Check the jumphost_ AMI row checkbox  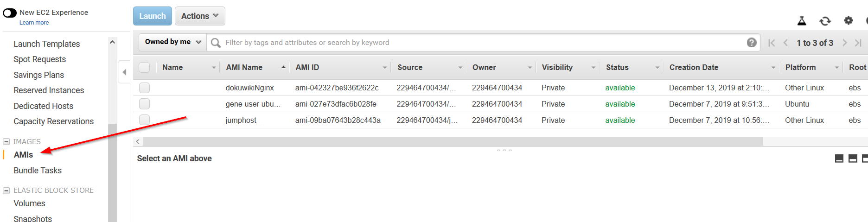point(145,120)
